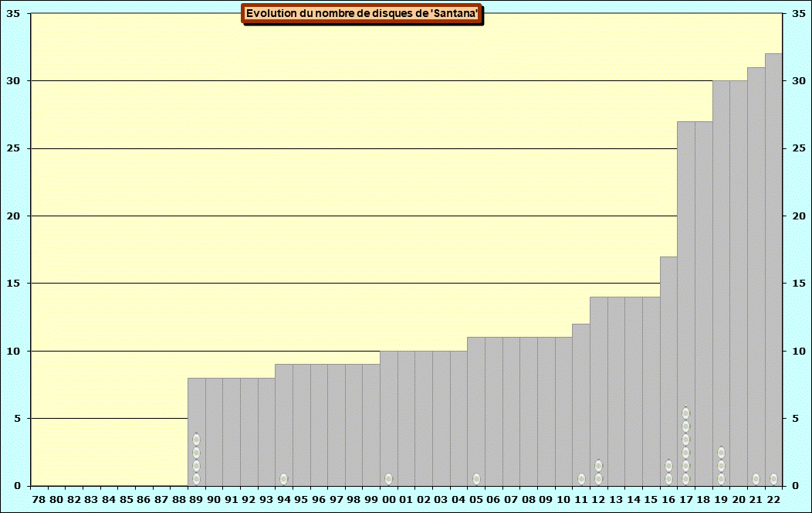Click the tallest gray bar for year 22
This screenshot has height=513, width=812.
(773, 263)
